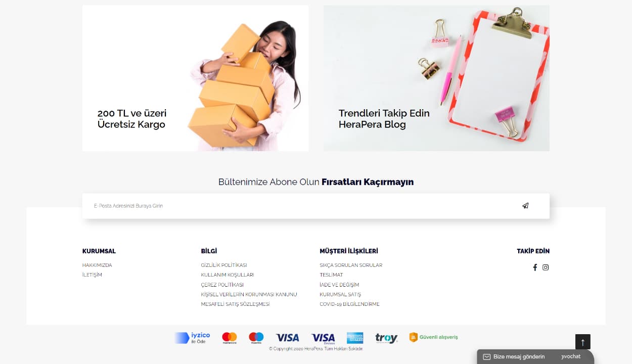Open the Instagram page icon

(x=546, y=267)
